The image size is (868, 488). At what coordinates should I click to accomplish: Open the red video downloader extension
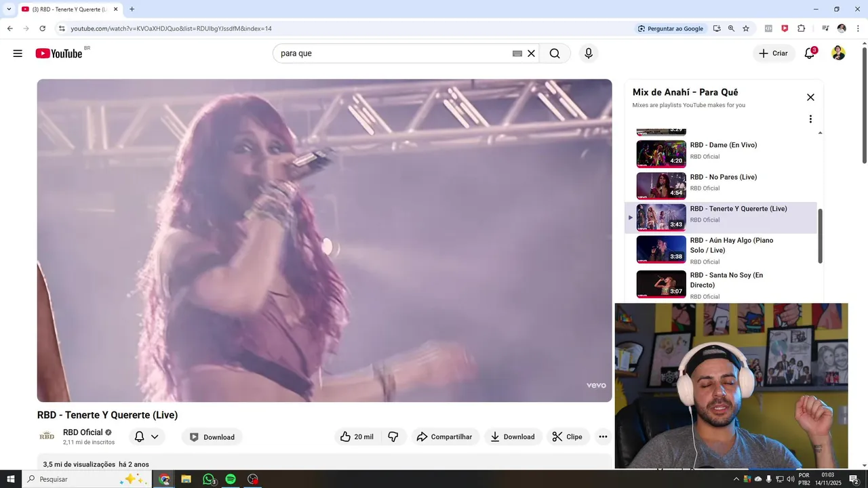[785, 28]
